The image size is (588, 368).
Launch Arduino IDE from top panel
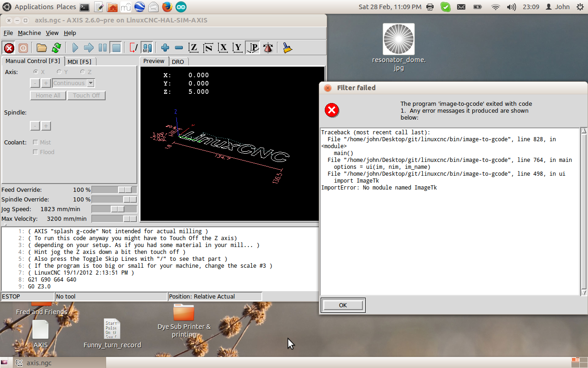tap(181, 7)
